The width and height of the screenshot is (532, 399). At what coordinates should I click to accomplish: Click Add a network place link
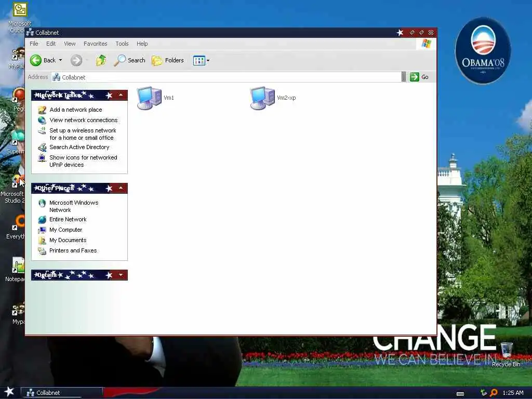[76, 110]
